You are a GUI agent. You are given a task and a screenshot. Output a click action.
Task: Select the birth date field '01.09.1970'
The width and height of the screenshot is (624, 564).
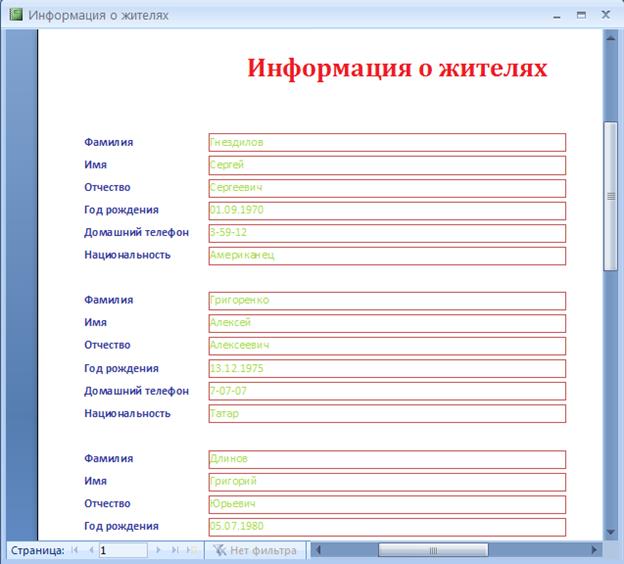386,210
